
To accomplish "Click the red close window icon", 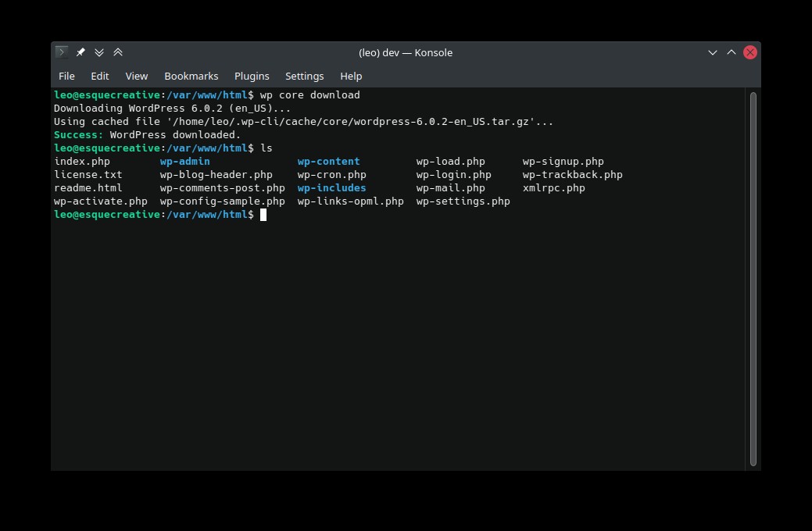I will point(749,52).
